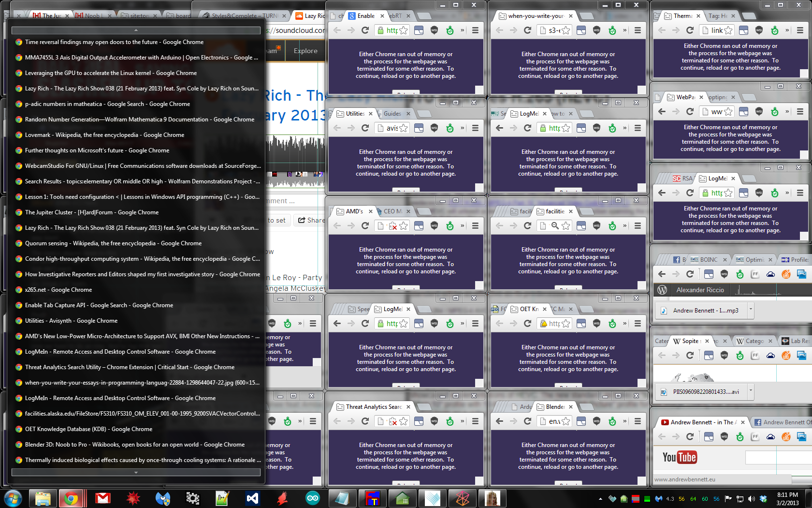Reload the Andrew Bennett YouTube window

[690, 436]
